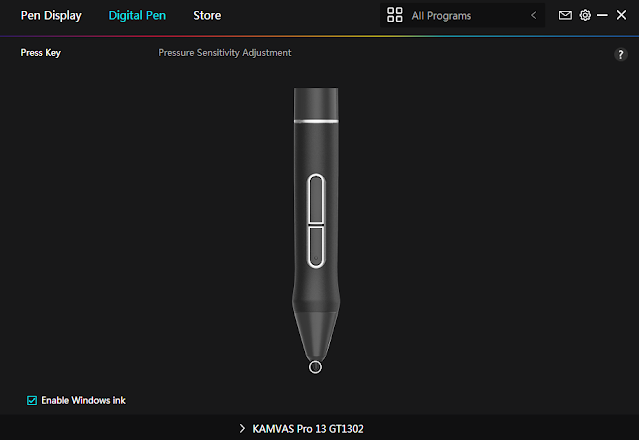Open Pressure Sensitivity Adjustment section
The image size is (639, 440).
tap(225, 53)
